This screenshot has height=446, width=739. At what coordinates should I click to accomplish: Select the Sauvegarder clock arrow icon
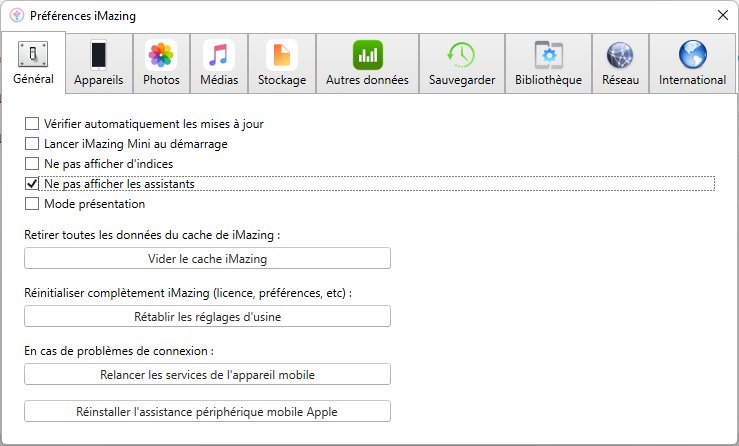click(461, 55)
